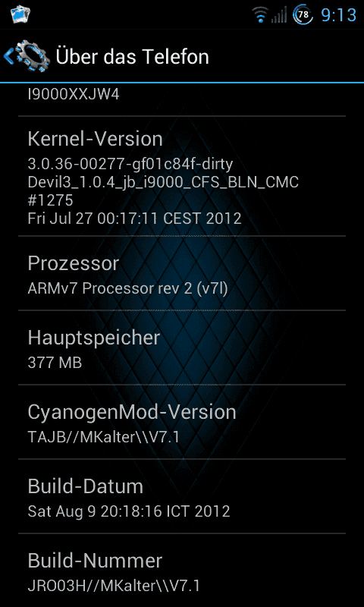Select the Prozessor entry

(182, 273)
